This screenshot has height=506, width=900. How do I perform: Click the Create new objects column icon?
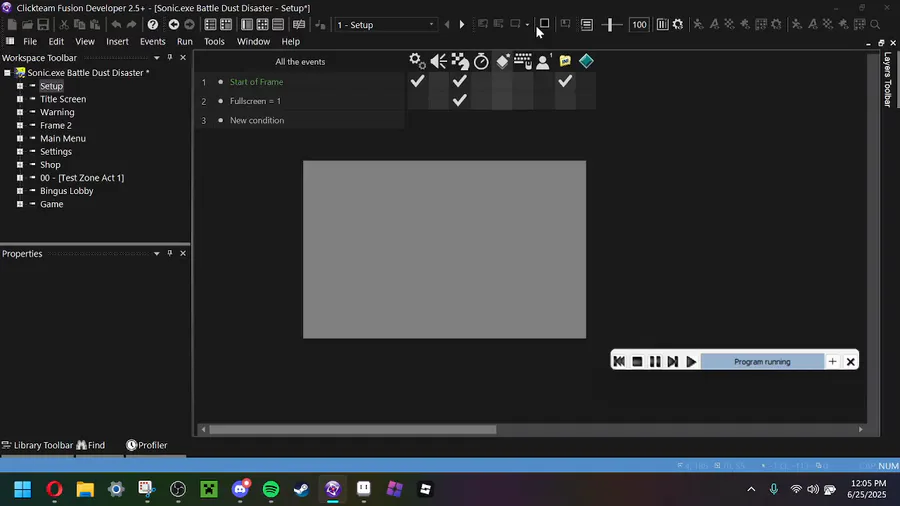pos(503,61)
